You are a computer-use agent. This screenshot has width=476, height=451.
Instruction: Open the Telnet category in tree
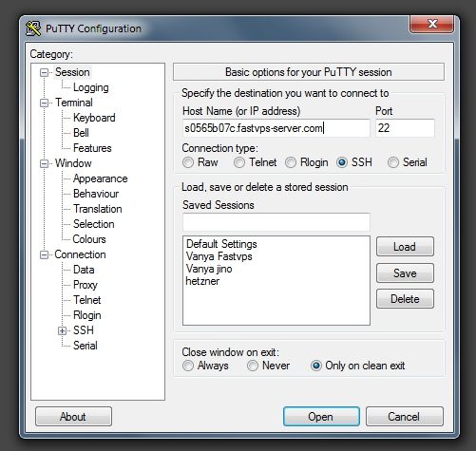click(x=87, y=300)
